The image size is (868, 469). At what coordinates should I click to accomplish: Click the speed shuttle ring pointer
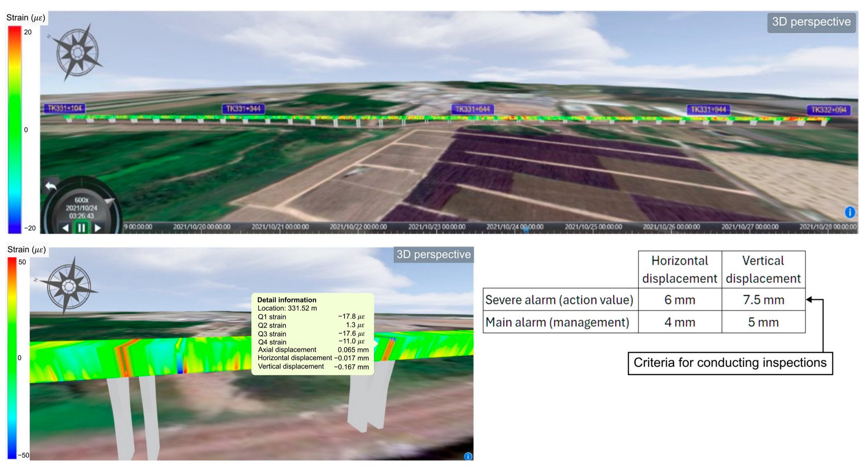click(x=109, y=201)
